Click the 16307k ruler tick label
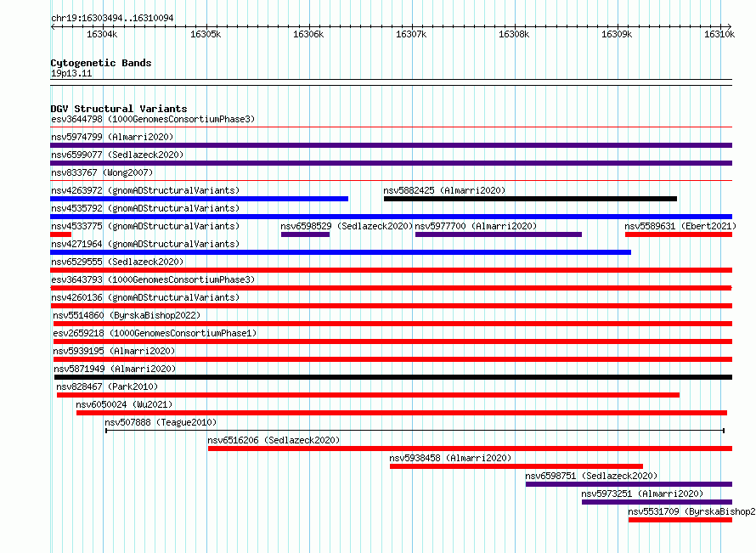The height and width of the screenshot is (553, 756). tap(411, 34)
